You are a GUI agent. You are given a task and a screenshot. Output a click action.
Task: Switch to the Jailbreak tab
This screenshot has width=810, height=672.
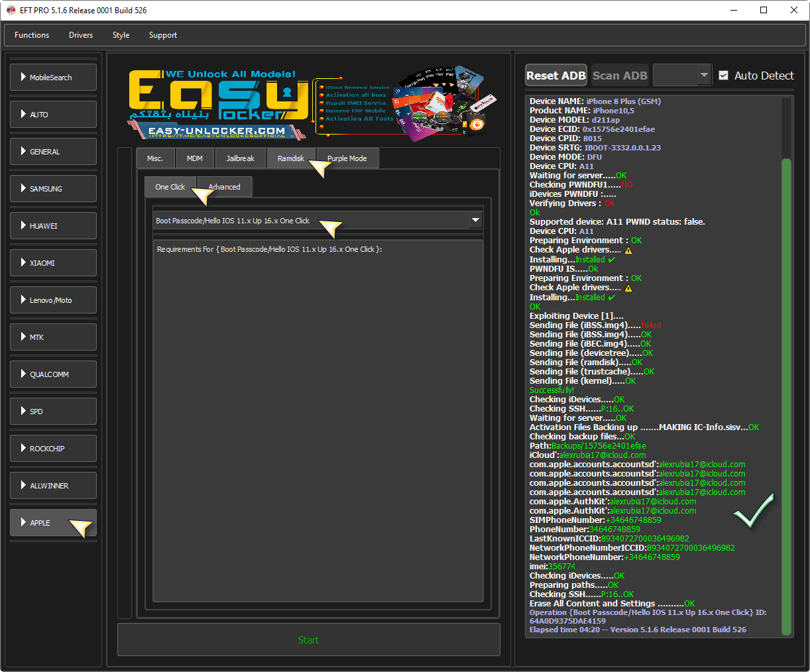click(x=240, y=158)
